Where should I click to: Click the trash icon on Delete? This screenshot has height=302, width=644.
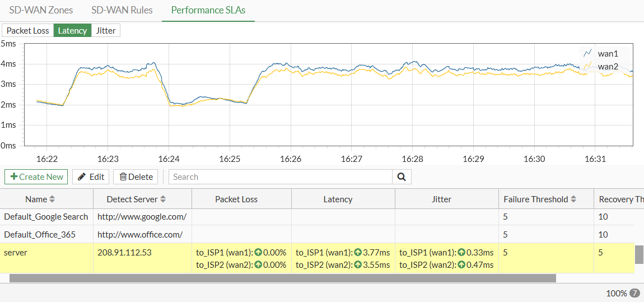(x=123, y=177)
